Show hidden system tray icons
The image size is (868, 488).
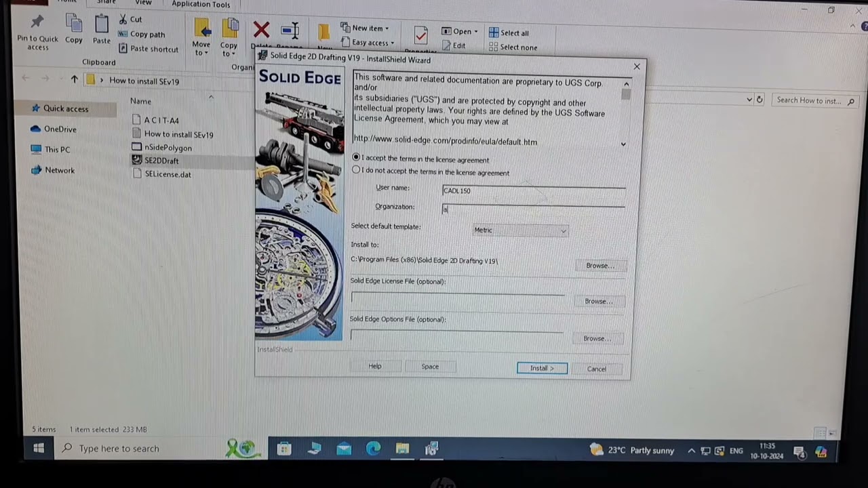(x=691, y=451)
